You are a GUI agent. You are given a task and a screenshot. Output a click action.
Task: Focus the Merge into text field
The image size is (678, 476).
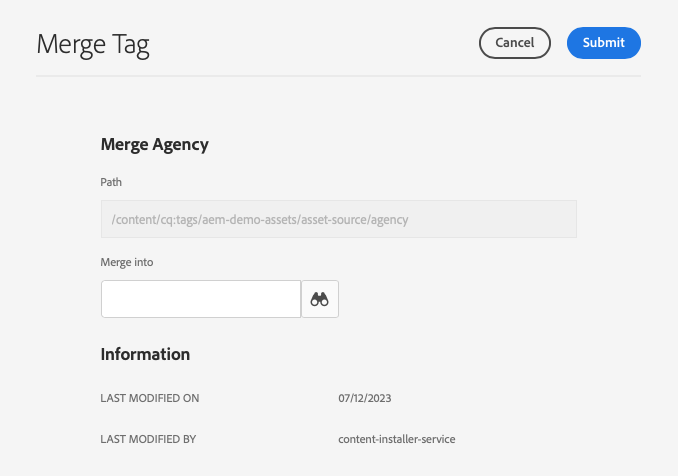point(201,299)
